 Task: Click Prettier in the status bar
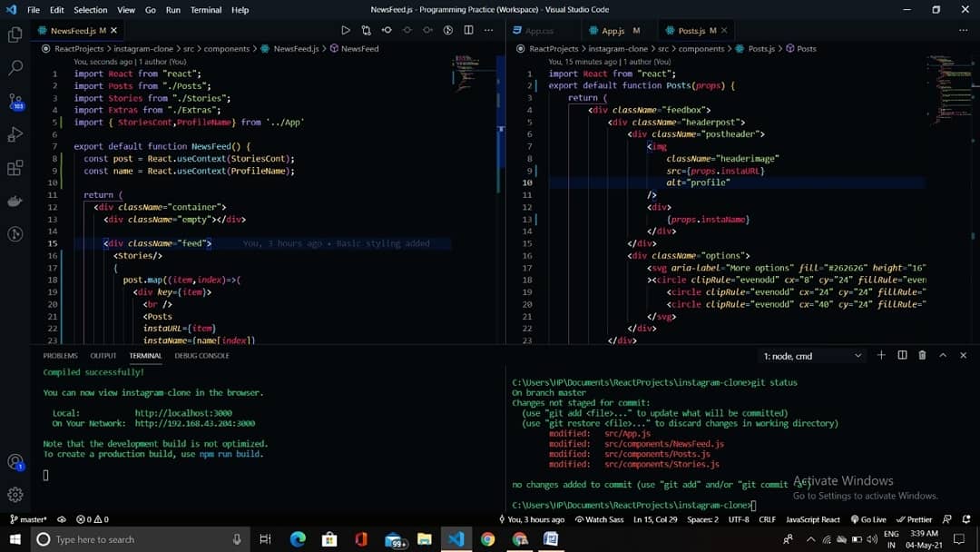coord(914,519)
